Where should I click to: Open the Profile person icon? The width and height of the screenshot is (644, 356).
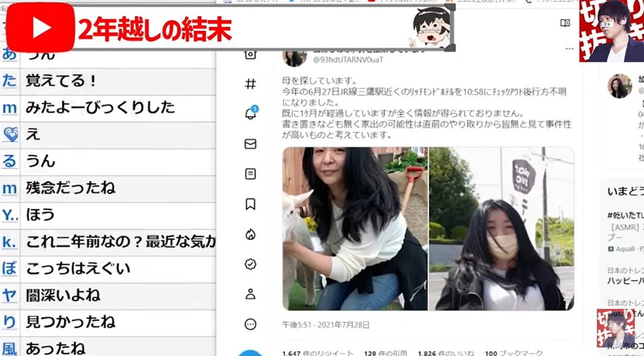[250, 294]
